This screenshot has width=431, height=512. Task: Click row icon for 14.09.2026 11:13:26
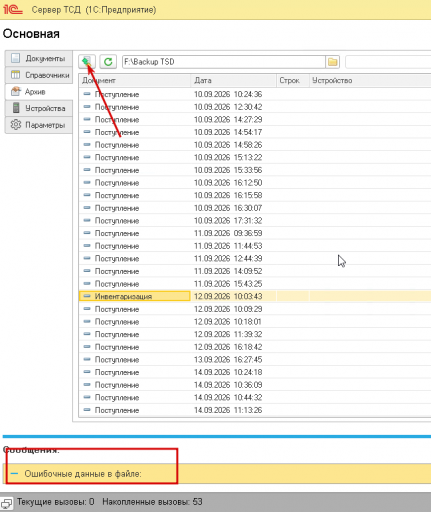pyautogui.click(x=87, y=410)
